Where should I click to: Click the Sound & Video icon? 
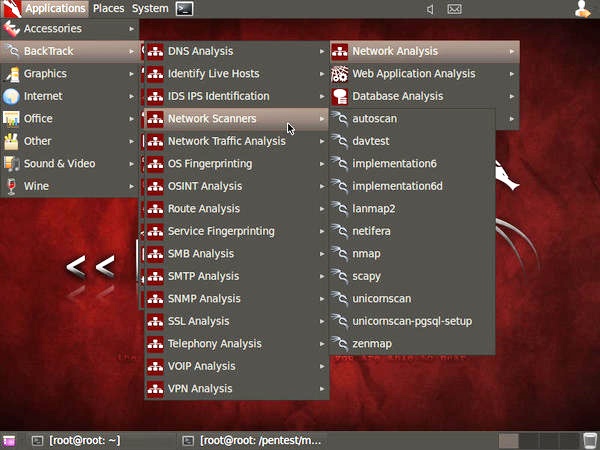point(11,164)
